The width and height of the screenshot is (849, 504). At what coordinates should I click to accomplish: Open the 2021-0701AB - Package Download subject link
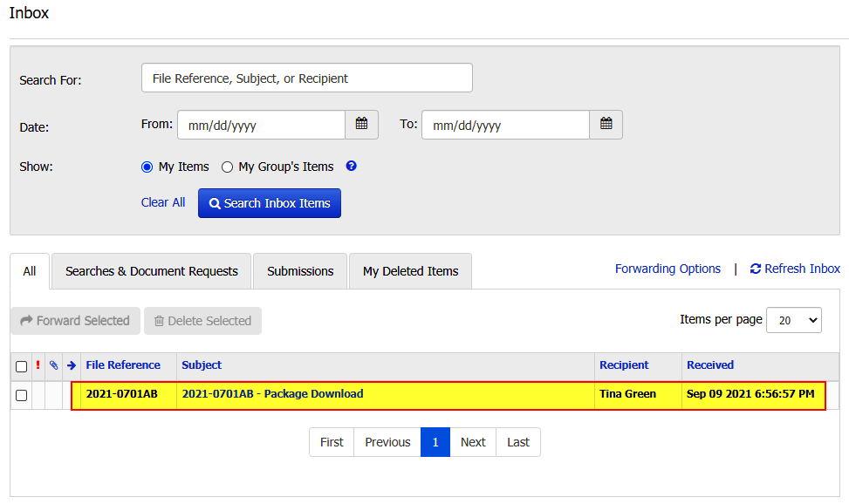coord(272,393)
